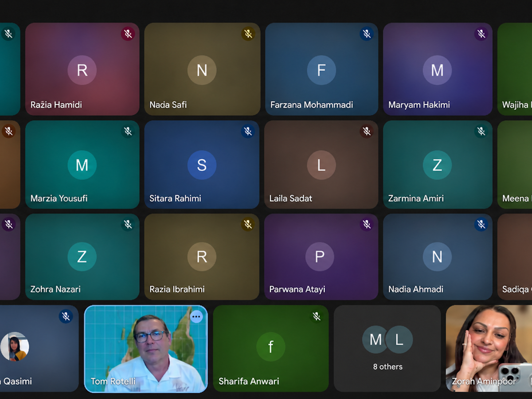
Task: Click Nada Safi's muted microphone icon
Action: tap(248, 34)
